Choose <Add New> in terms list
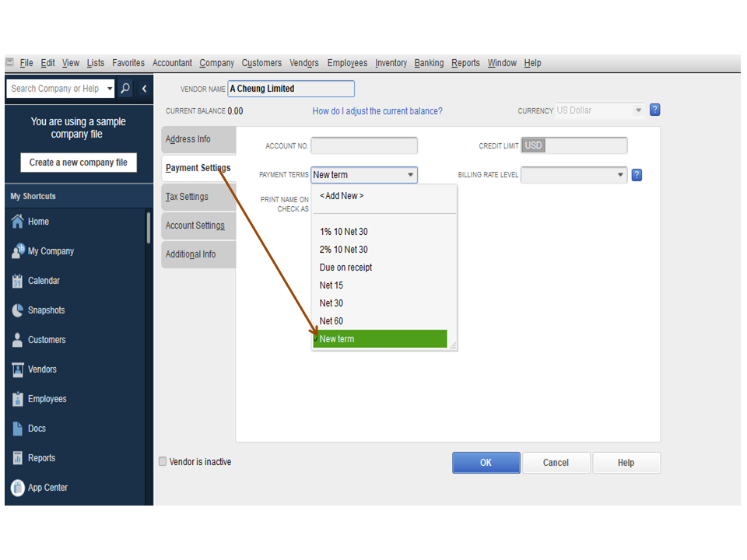This screenshot has width=747, height=560. pos(341,196)
